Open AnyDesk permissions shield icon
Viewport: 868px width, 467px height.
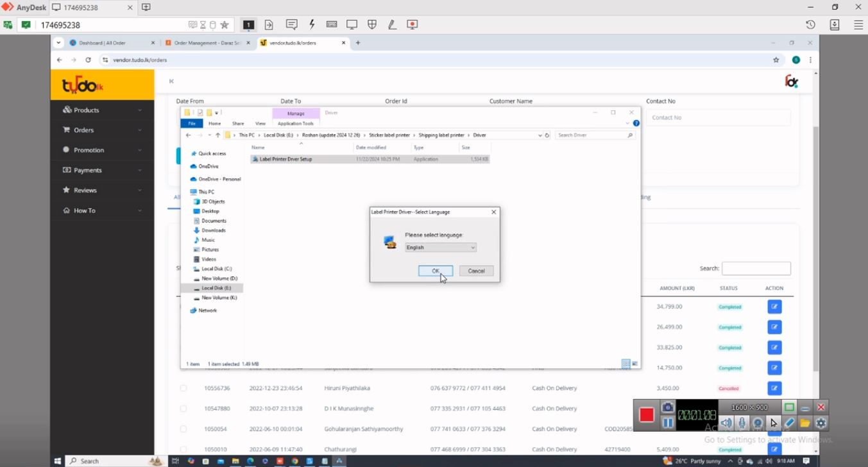tap(372, 24)
